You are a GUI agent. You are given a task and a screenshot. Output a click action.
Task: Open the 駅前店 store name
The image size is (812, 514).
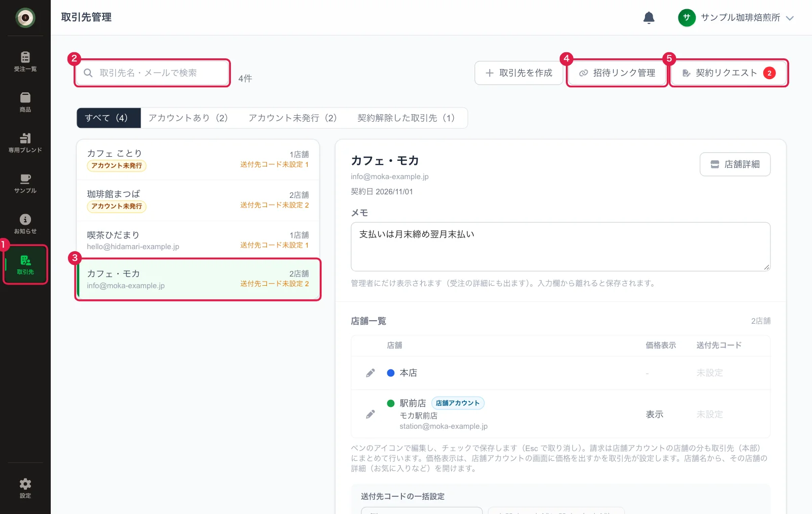(413, 403)
